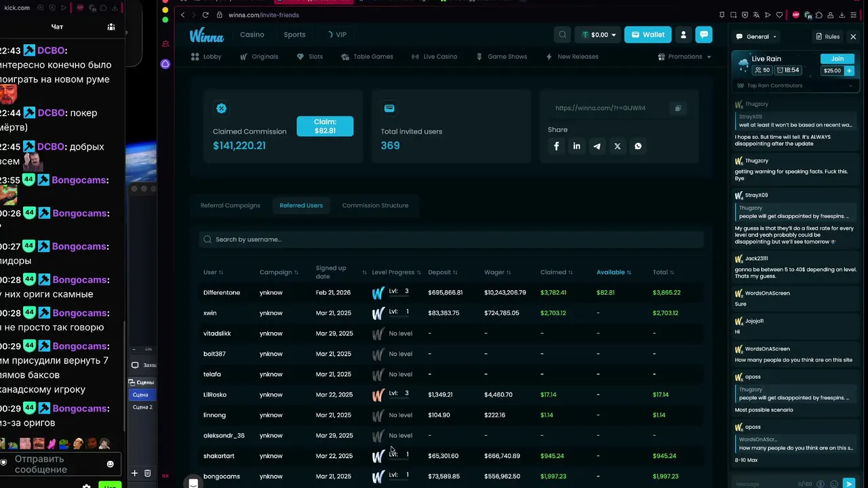The height and width of the screenshot is (488, 868).
Task: Reload the winna.com page
Action: point(205,15)
